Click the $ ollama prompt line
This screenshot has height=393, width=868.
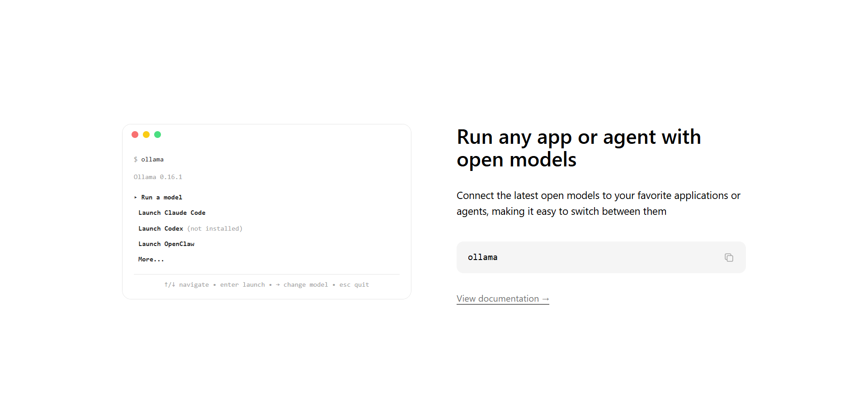coord(149,160)
